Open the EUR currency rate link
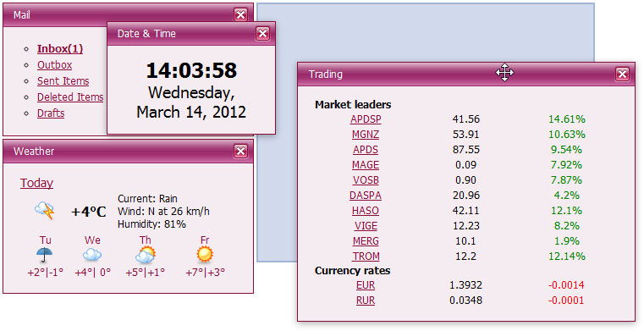 [x=366, y=285]
